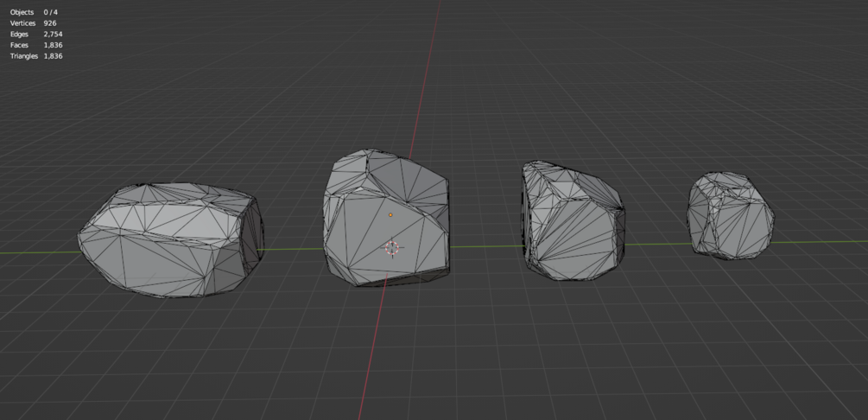Select the large blocky rock beside the 3D cursor
The height and width of the screenshot is (420, 868).
tap(386, 218)
